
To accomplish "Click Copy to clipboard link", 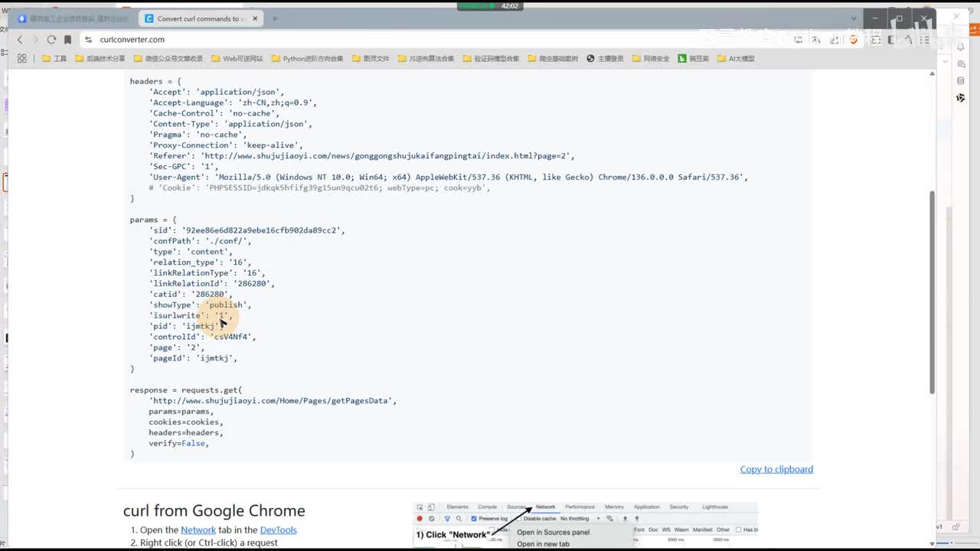I will [x=776, y=469].
